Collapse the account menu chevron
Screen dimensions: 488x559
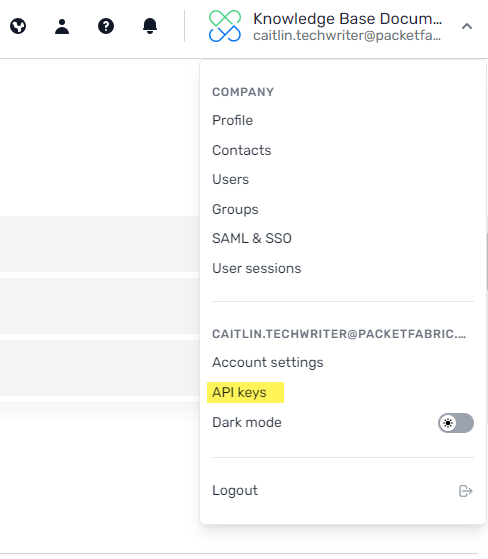(x=467, y=26)
